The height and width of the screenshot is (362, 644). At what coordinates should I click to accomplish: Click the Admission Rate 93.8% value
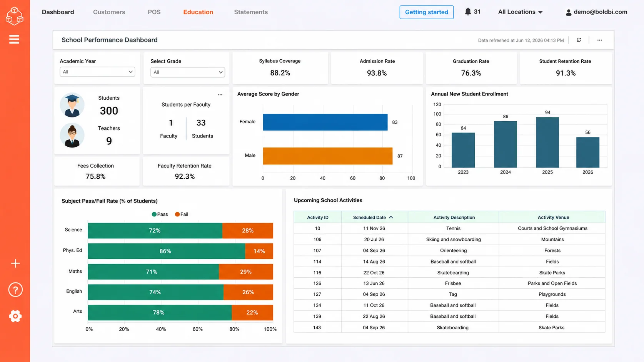pyautogui.click(x=377, y=73)
